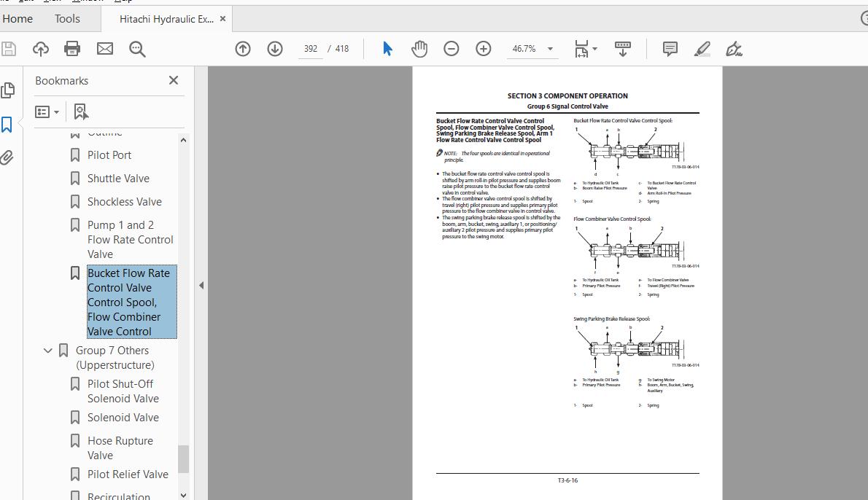The width and height of the screenshot is (868, 500).
Task: Click the Find text magnifier icon
Action: (137, 50)
